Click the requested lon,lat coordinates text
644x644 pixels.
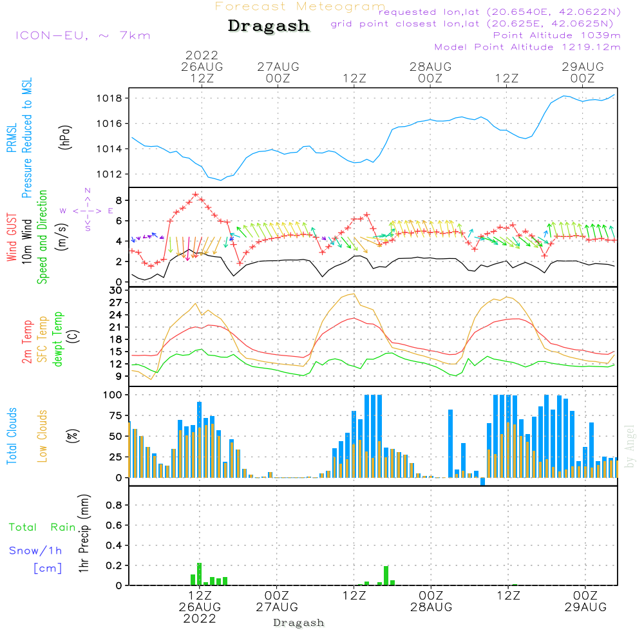499,12
